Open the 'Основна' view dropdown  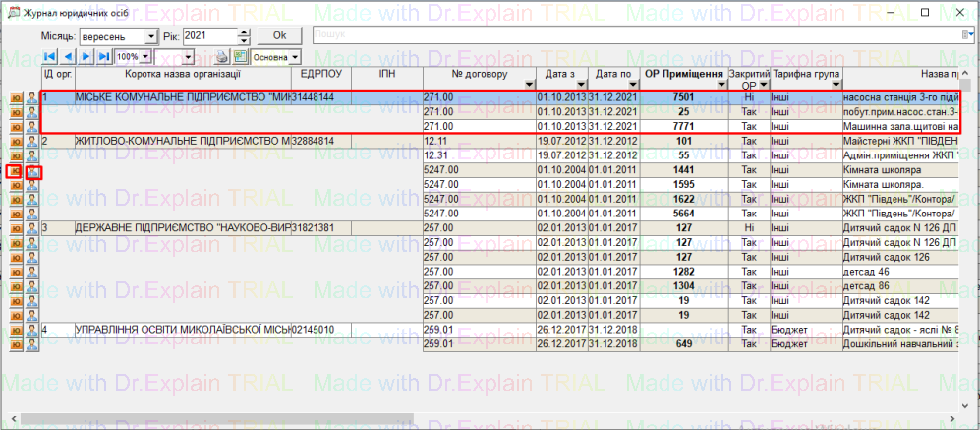tap(297, 57)
